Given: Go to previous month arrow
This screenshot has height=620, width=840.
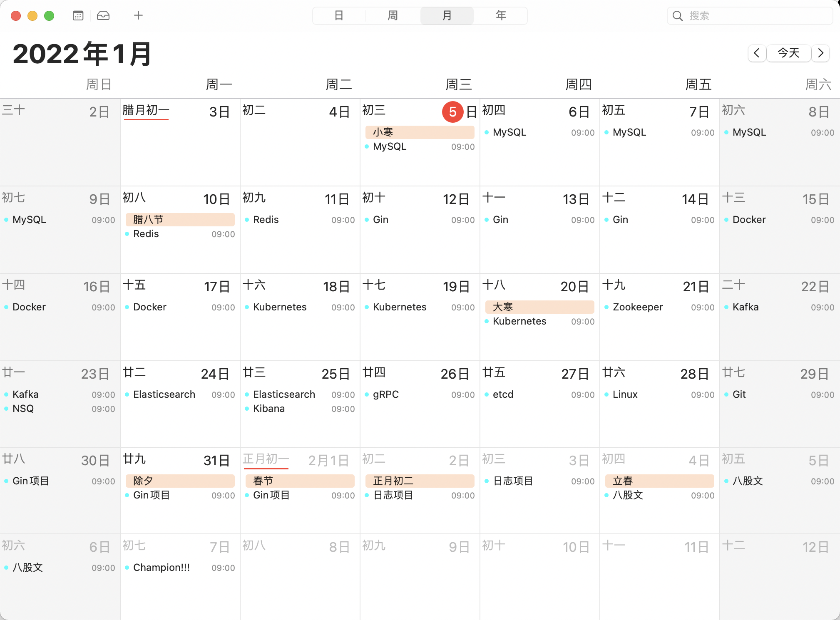Looking at the screenshot, I should point(757,53).
